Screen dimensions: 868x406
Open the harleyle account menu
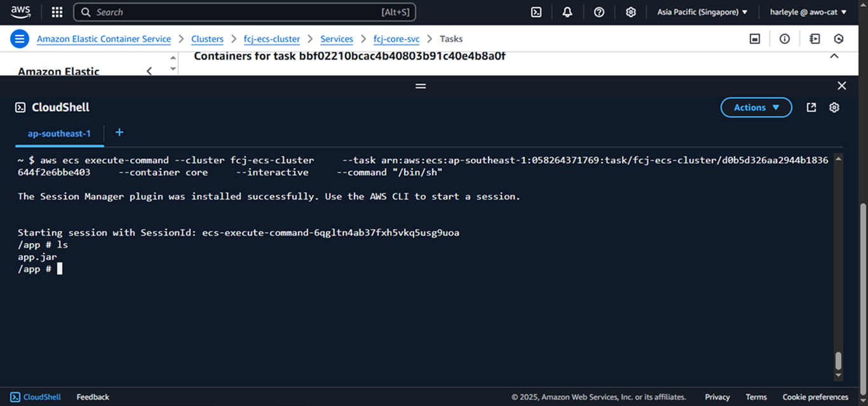[808, 12]
